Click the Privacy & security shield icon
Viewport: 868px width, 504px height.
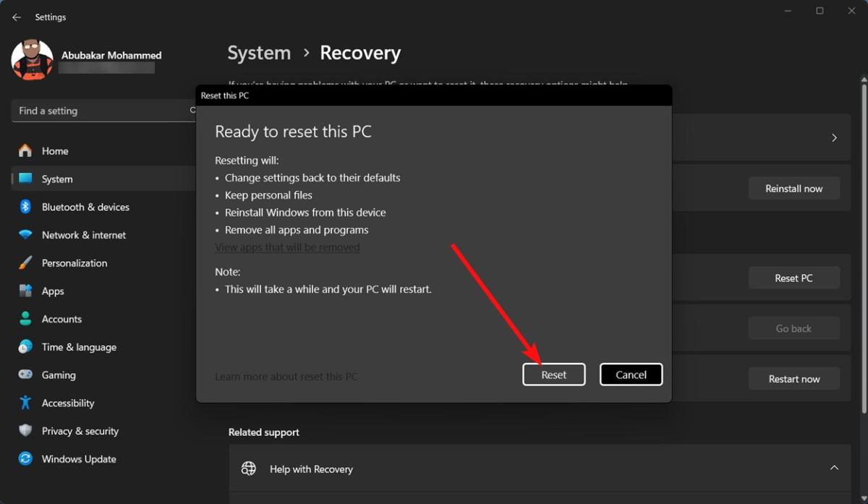pyautogui.click(x=22, y=431)
